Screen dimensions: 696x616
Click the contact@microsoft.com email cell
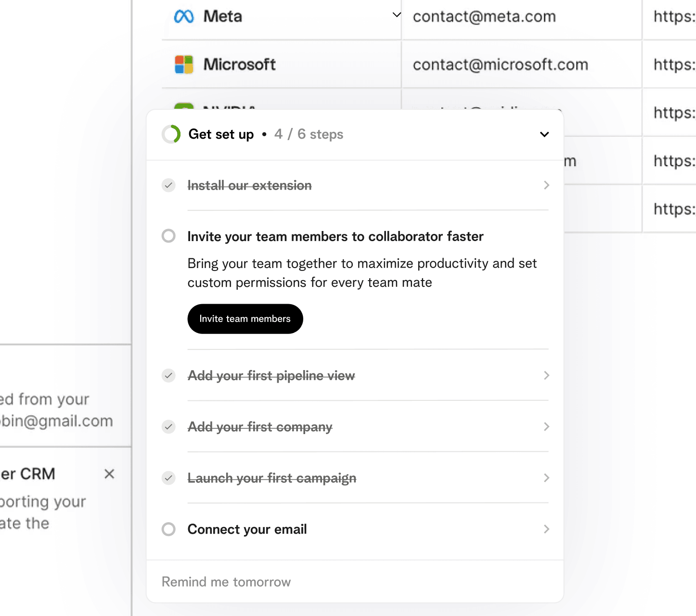(x=500, y=64)
